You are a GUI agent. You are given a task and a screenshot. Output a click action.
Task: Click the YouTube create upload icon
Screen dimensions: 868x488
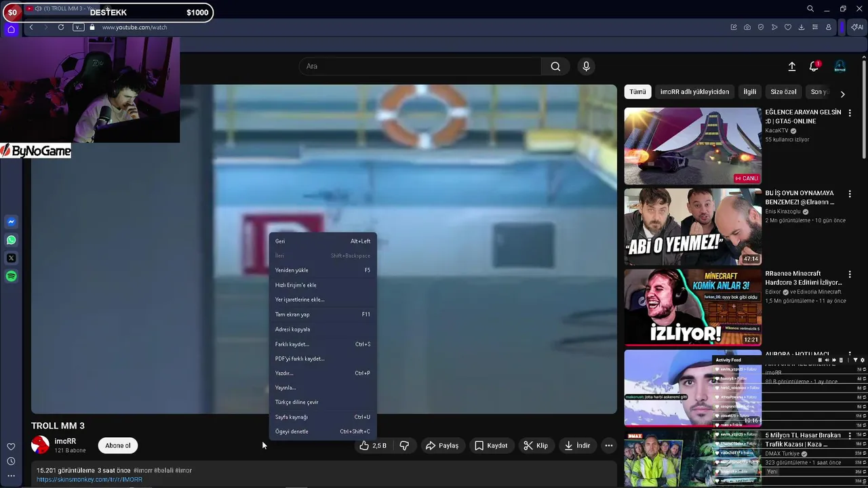click(791, 66)
